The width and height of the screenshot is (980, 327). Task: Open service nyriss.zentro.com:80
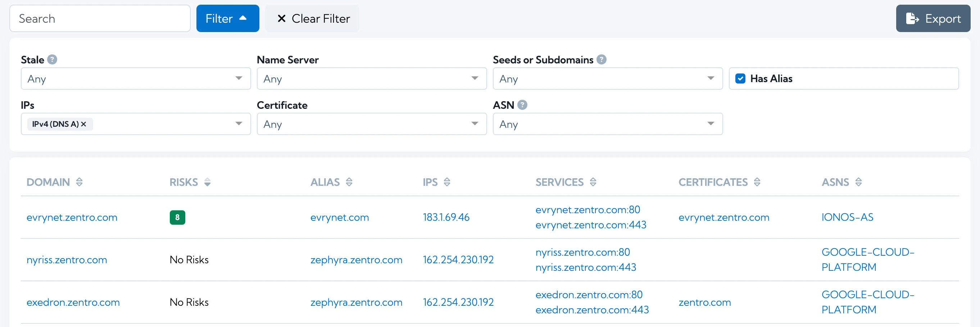click(x=583, y=252)
